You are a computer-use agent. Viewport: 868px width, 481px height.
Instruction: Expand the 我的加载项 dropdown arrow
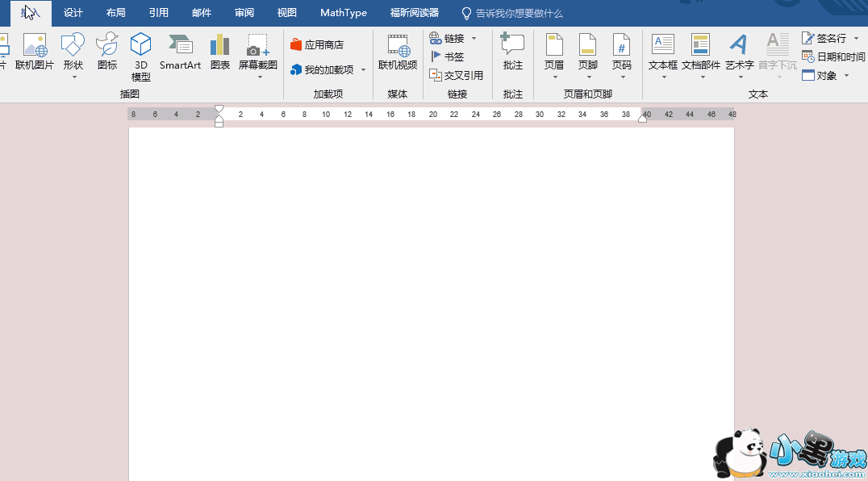(x=363, y=69)
